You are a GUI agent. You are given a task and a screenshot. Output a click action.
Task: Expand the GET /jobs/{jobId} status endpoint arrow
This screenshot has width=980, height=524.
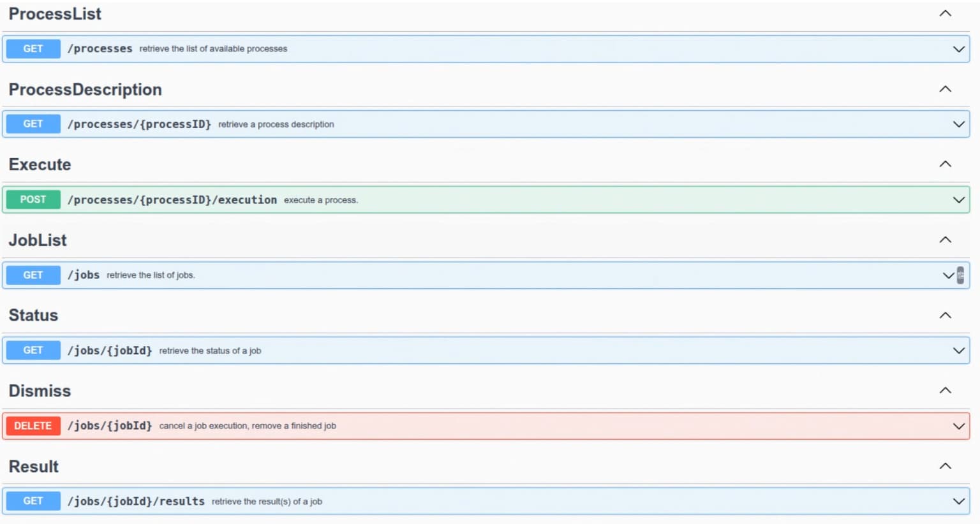point(958,351)
